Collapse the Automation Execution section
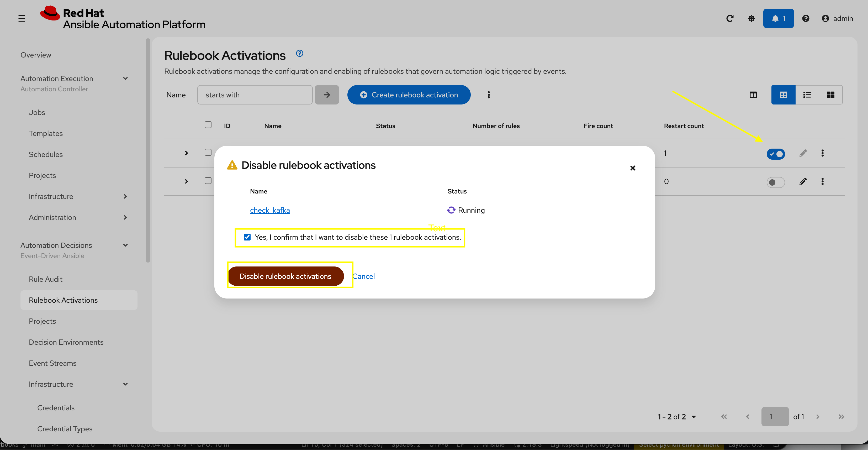The width and height of the screenshot is (868, 450). tap(125, 78)
